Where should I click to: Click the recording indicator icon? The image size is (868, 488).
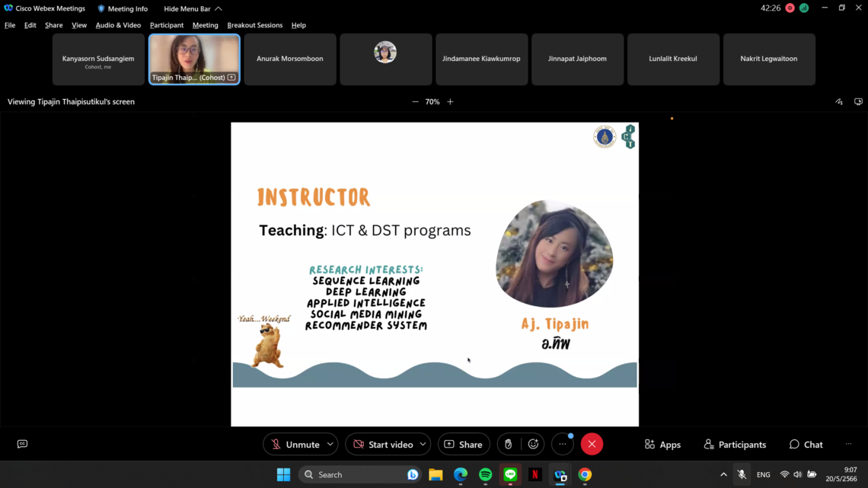tap(790, 8)
